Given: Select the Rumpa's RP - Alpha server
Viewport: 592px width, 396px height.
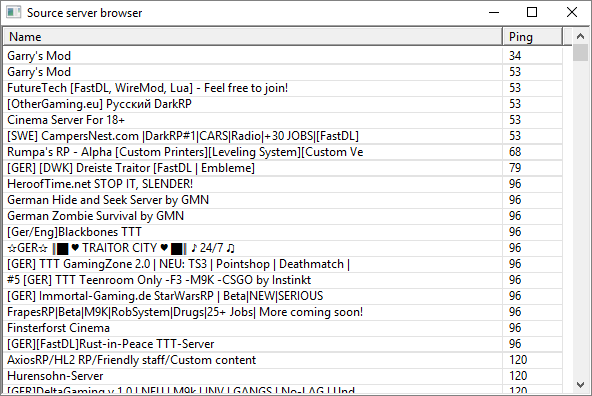Looking at the screenshot, I should (x=283, y=152).
